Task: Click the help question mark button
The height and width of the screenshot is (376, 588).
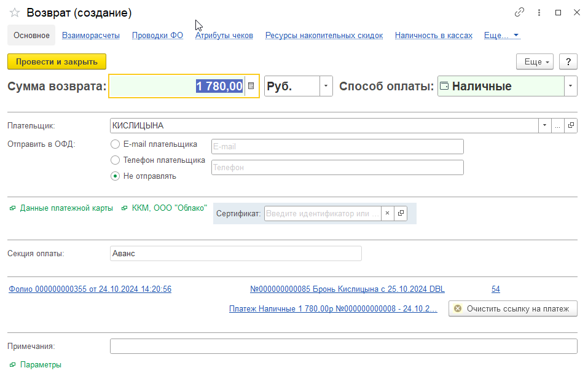Action: pyautogui.click(x=568, y=61)
